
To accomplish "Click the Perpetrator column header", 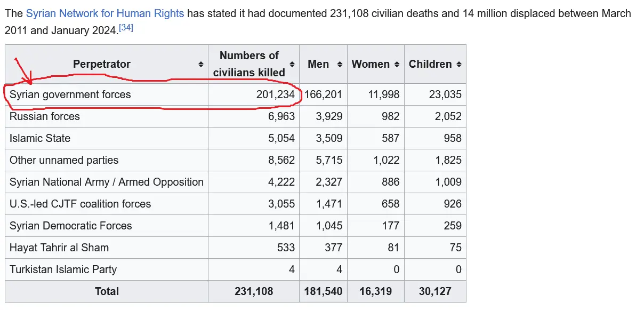I will coord(101,64).
